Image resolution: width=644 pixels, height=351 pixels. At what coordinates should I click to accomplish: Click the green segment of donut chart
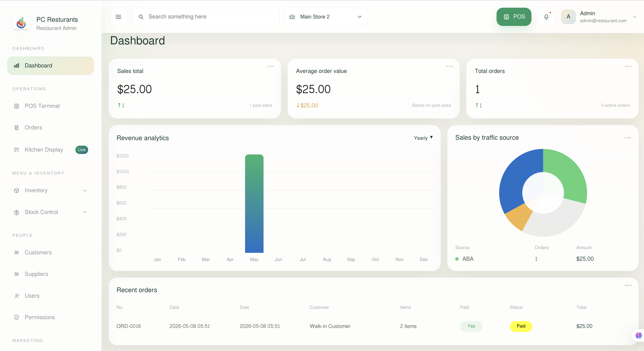[x=569, y=172]
